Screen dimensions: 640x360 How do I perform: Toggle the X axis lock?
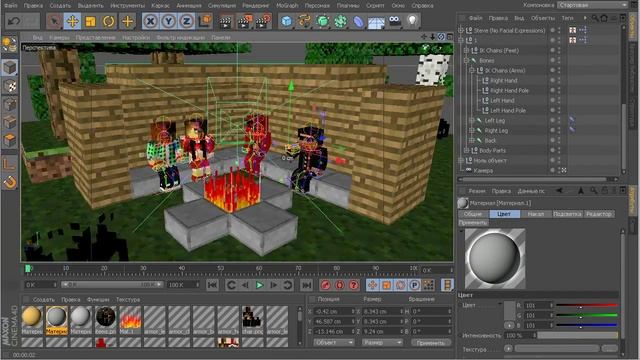pos(150,21)
